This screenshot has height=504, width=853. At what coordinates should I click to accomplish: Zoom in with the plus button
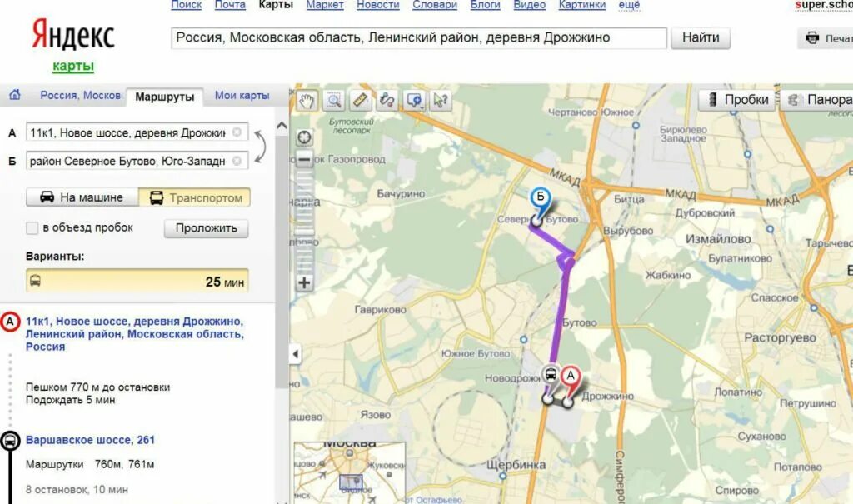pos(304,282)
